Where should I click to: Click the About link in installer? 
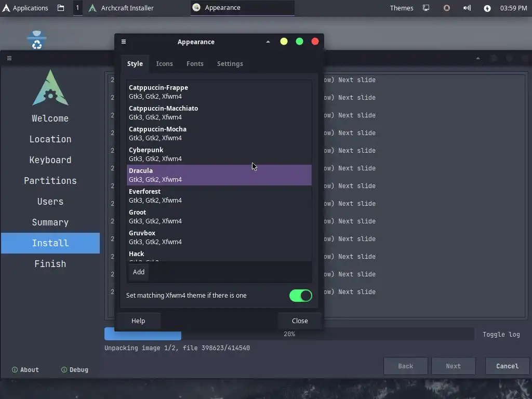[25, 370]
